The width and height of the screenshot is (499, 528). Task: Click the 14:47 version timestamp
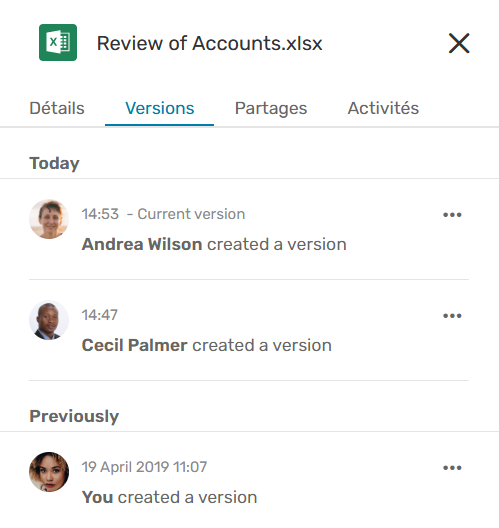(x=100, y=315)
